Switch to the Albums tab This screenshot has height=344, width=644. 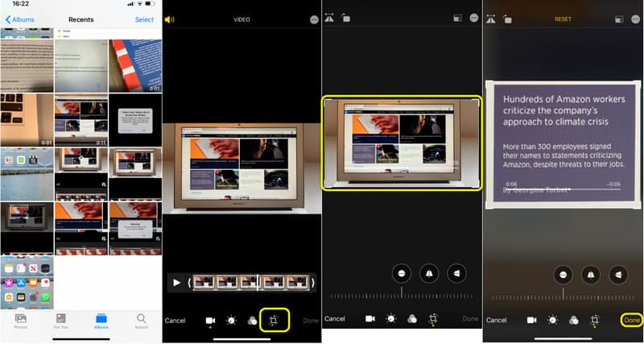(x=101, y=321)
